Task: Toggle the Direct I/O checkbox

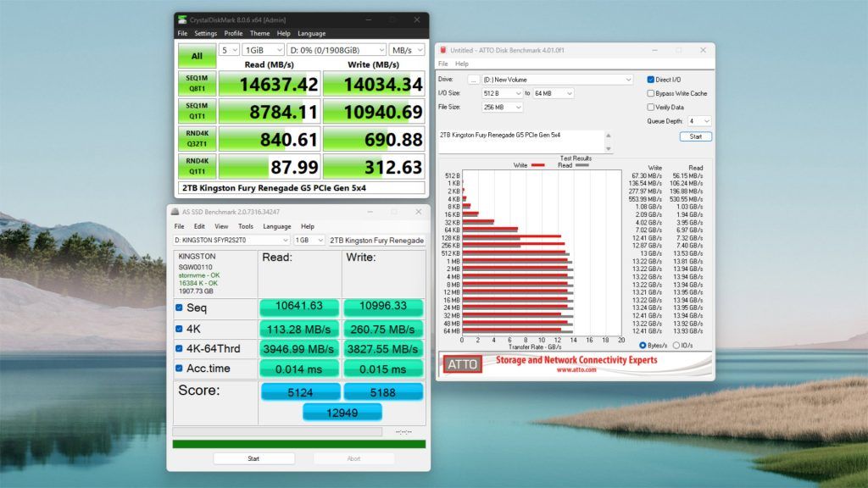Action: tap(650, 80)
